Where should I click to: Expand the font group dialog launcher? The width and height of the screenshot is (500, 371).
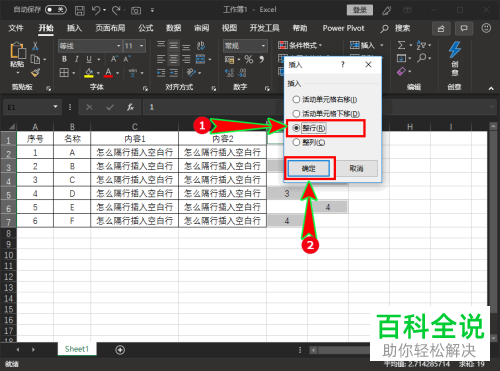click(x=145, y=88)
